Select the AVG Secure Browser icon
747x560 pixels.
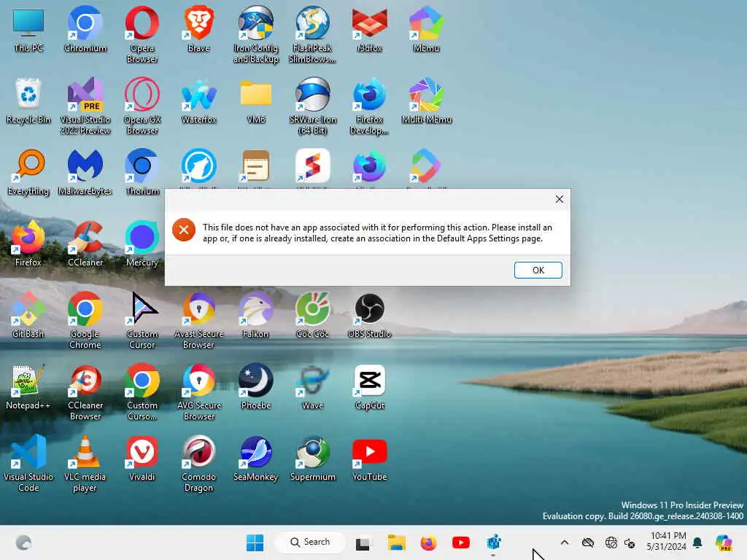(198, 392)
